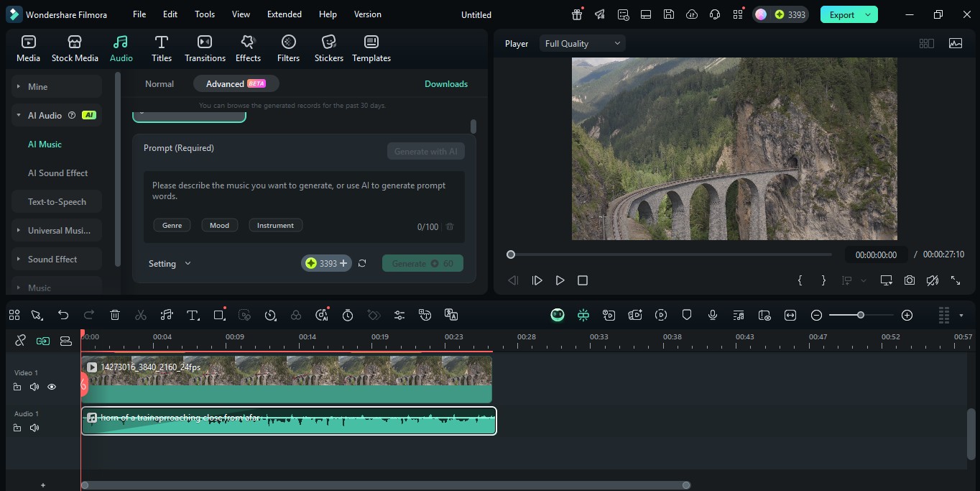Open the Effects panel
Viewport: 980px width, 491px height.
click(x=248, y=48)
